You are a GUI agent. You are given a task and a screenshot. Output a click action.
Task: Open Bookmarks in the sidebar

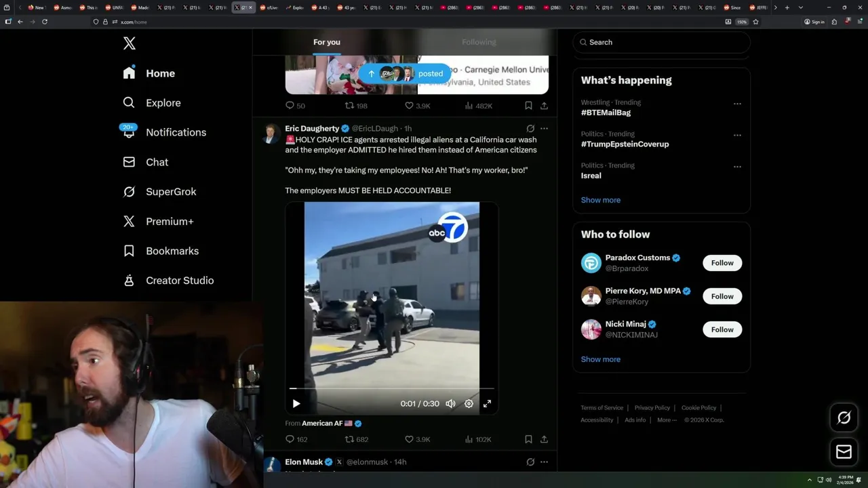pos(161,251)
